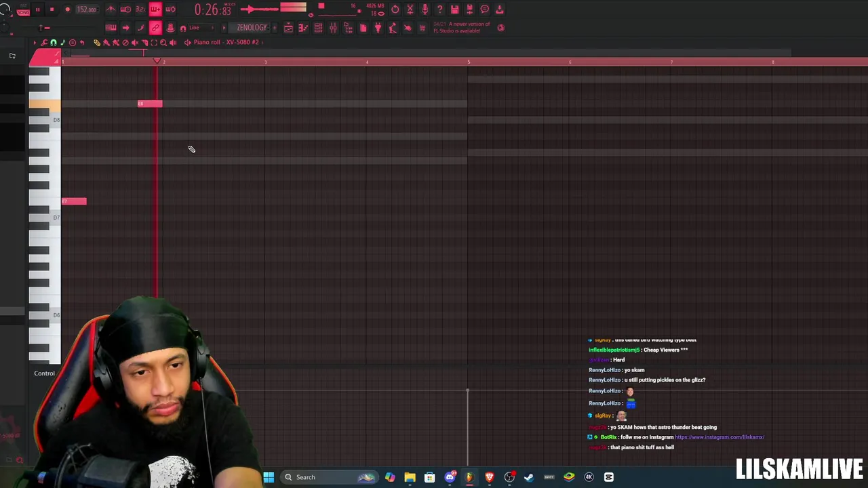The width and height of the screenshot is (868, 488).
Task: Toggle the metronome icon
Action: click(x=111, y=9)
